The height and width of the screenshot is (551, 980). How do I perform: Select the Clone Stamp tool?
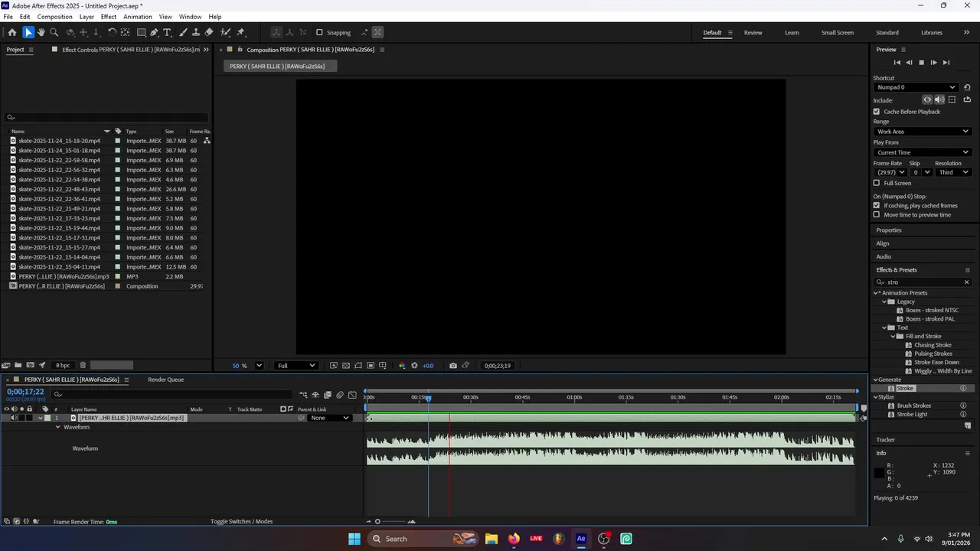196,32
